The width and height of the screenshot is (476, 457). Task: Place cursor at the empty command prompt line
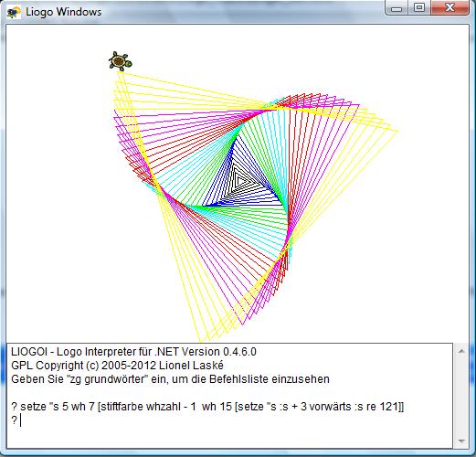tap(231, 420)
